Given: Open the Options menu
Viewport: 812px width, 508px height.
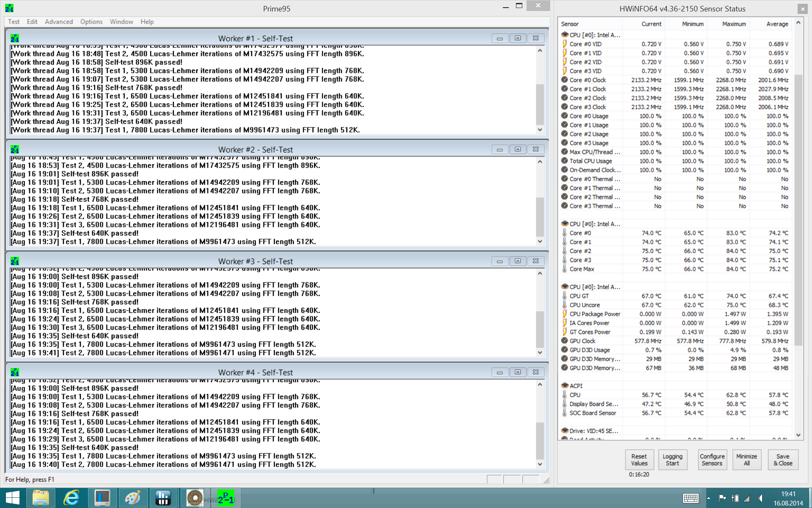Looking at the screenshot, I should tap(91, 22).
